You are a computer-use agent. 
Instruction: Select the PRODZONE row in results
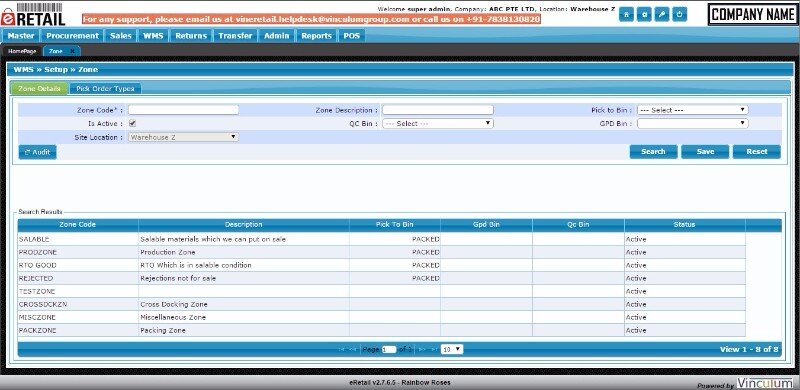(382, 252)
